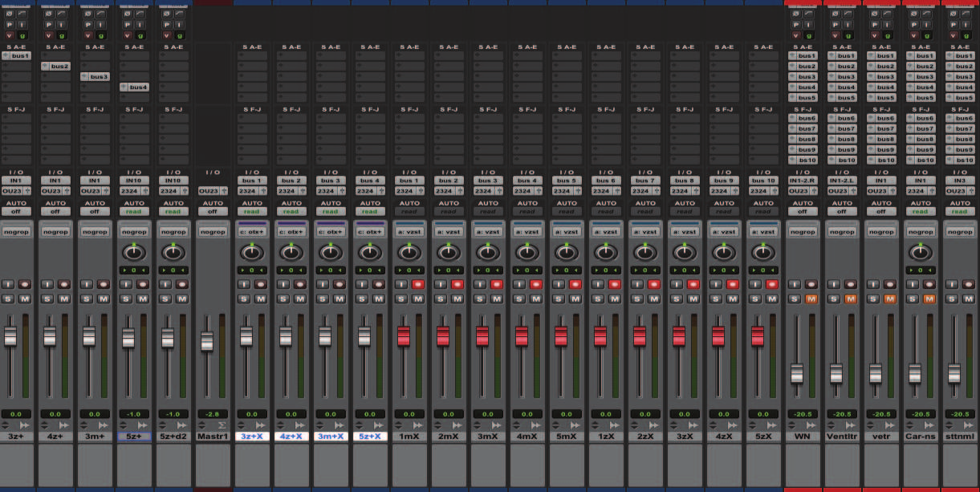Disarm recording on the 2mX track
This screenshot has height=492, width=980.
[457, 284]
